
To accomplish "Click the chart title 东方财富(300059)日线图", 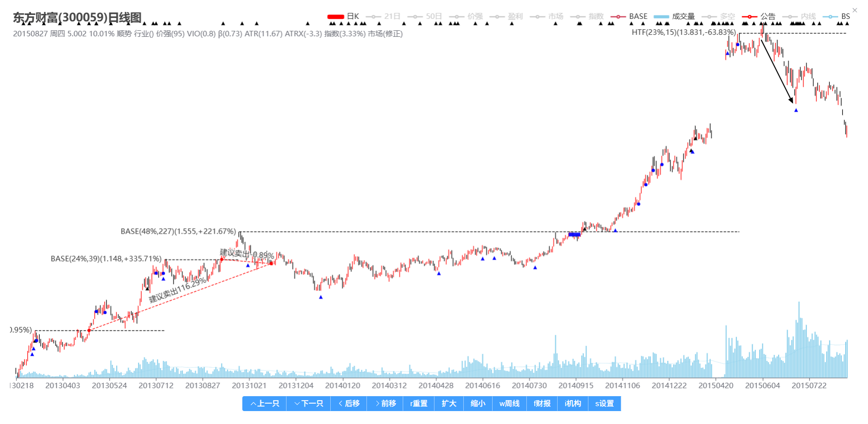I will pos(77,18).
